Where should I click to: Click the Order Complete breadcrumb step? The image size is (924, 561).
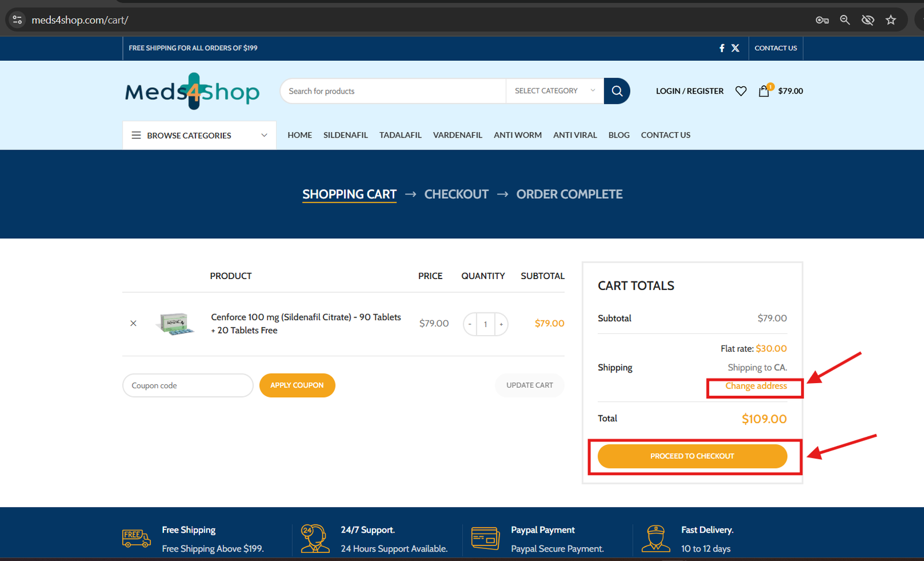click(569, 194)
